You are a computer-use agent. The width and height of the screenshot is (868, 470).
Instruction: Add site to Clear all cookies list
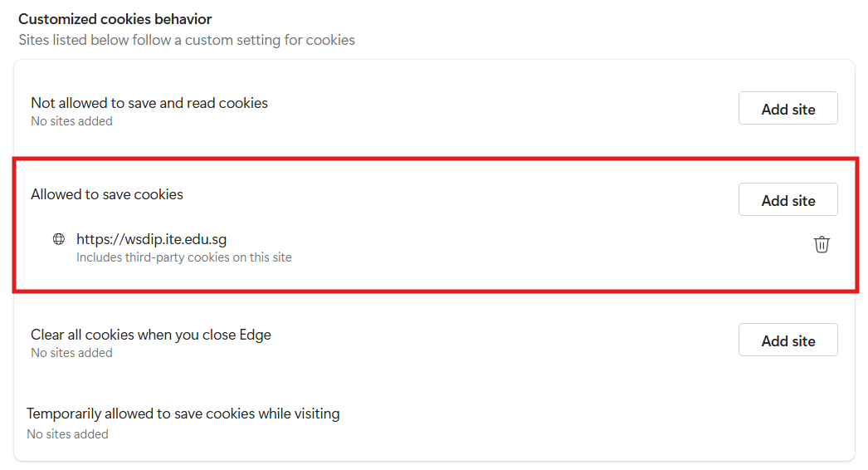(788, 340)
